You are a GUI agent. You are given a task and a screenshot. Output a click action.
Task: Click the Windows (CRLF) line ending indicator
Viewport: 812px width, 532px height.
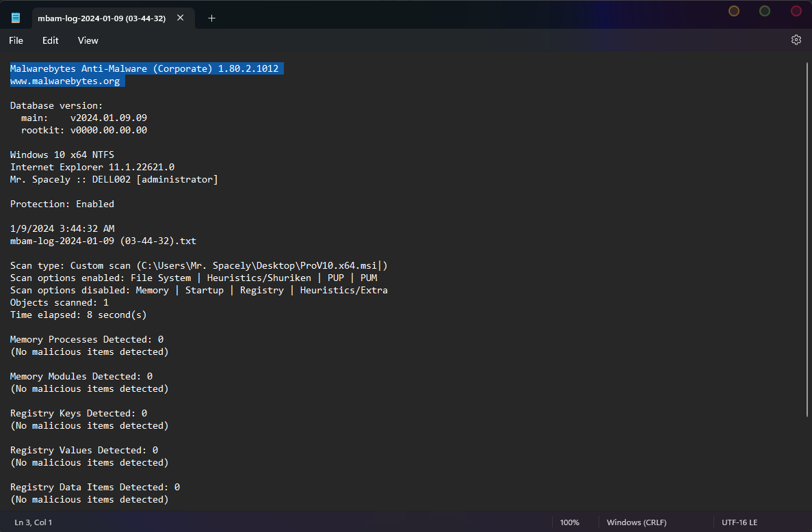point(636,522)
